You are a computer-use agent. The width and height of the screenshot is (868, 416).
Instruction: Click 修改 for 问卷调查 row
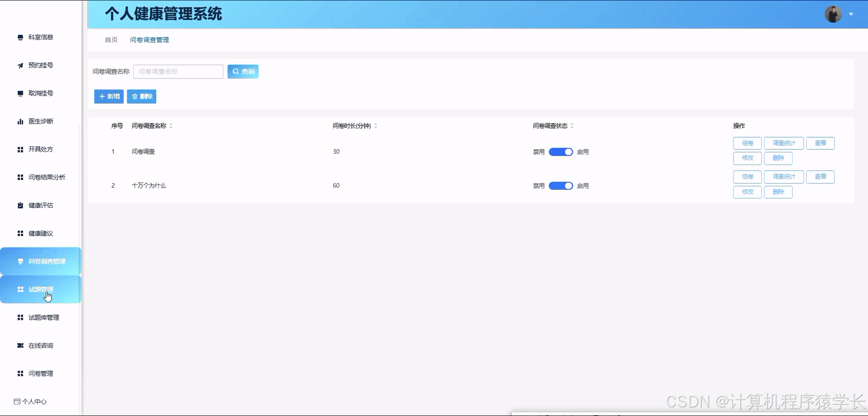click(x=747, y=158)
